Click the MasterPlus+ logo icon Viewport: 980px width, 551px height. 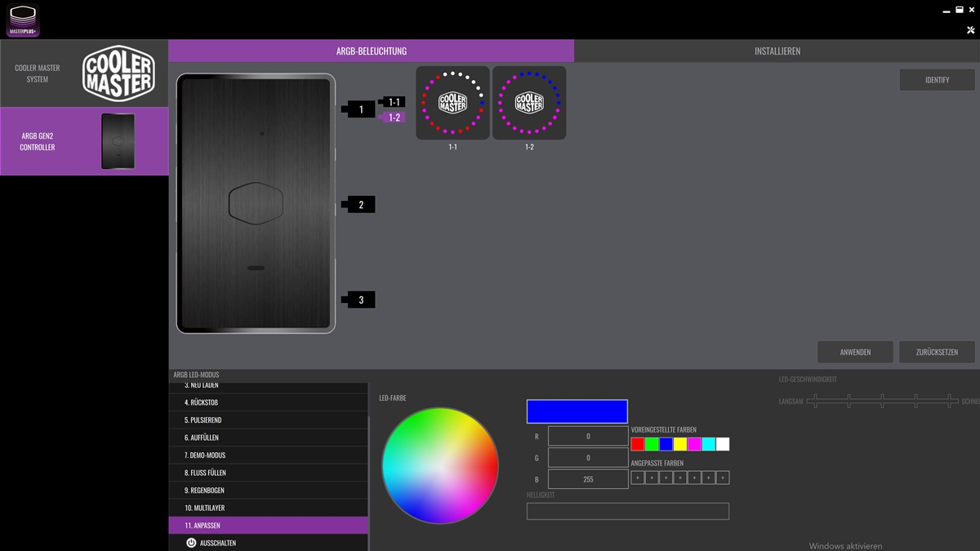(23, 21)
